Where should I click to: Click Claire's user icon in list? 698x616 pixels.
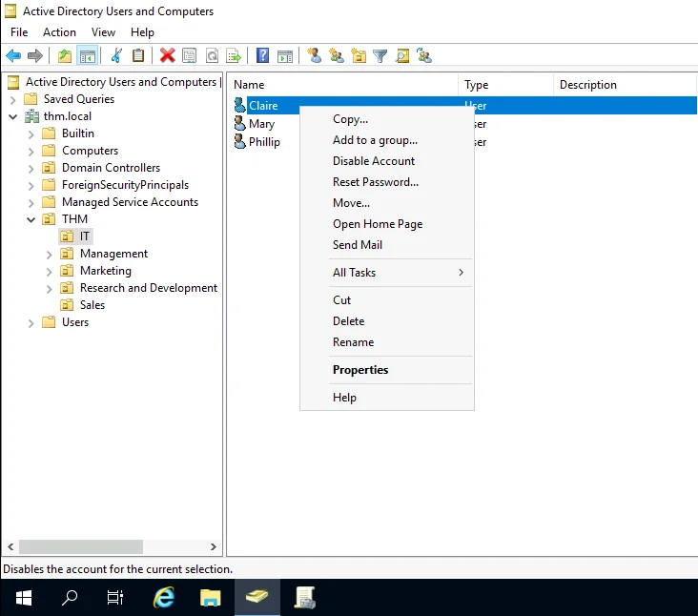coord(239,105)
